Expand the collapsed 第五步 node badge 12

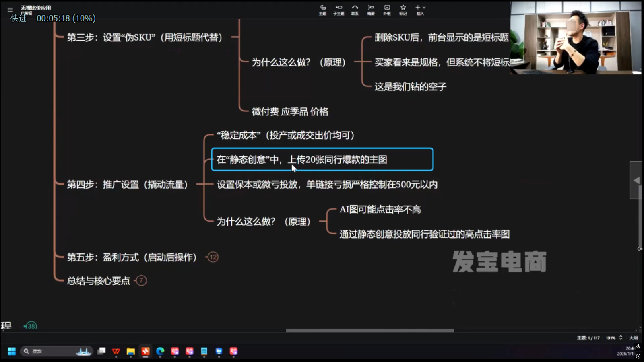coord(213,257)
